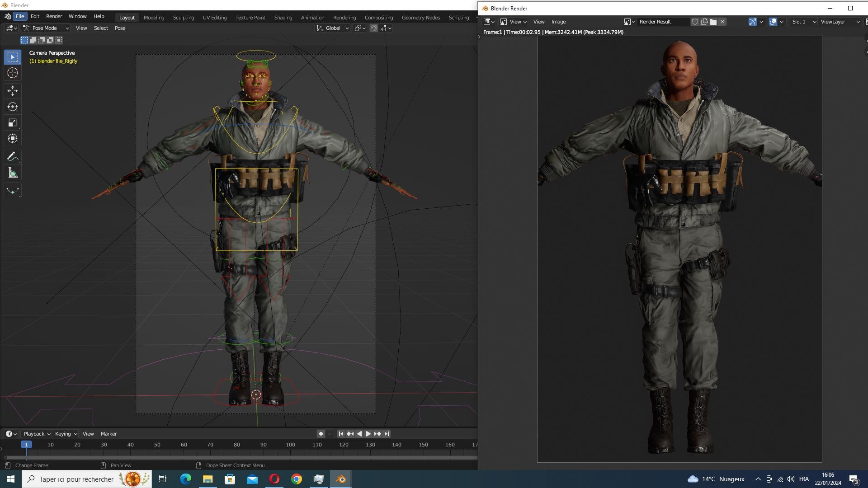
Task: Open File Explorer from the taskbar
Action: 208,479
